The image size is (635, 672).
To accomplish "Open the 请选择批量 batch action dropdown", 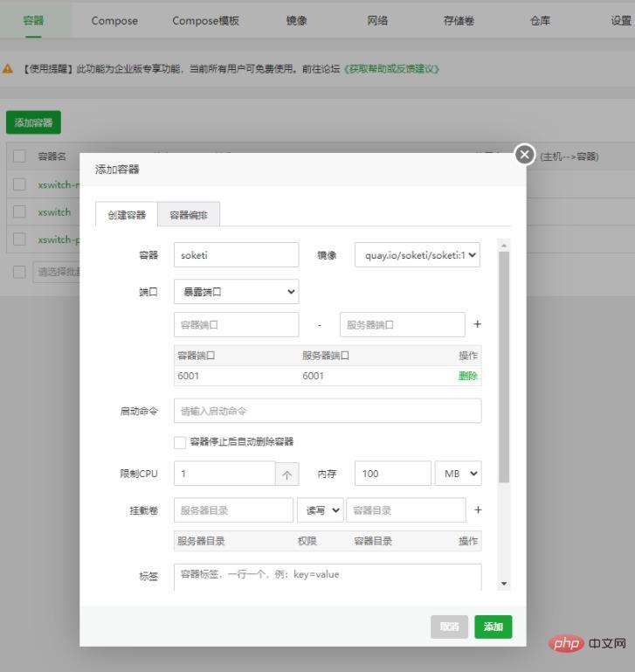I will (56, 272).
